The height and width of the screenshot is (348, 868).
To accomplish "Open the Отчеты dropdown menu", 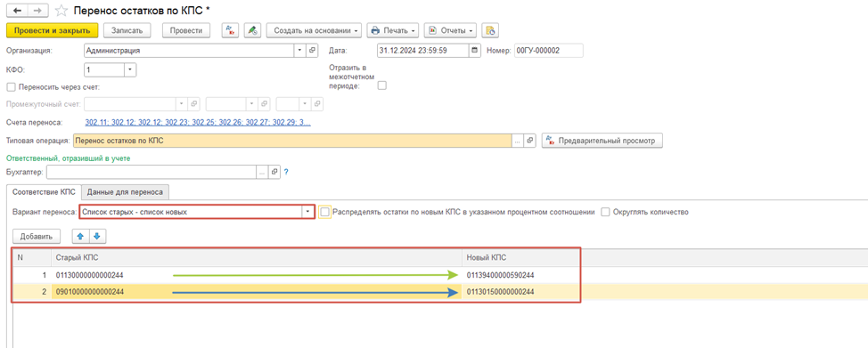I will (451, 30).
